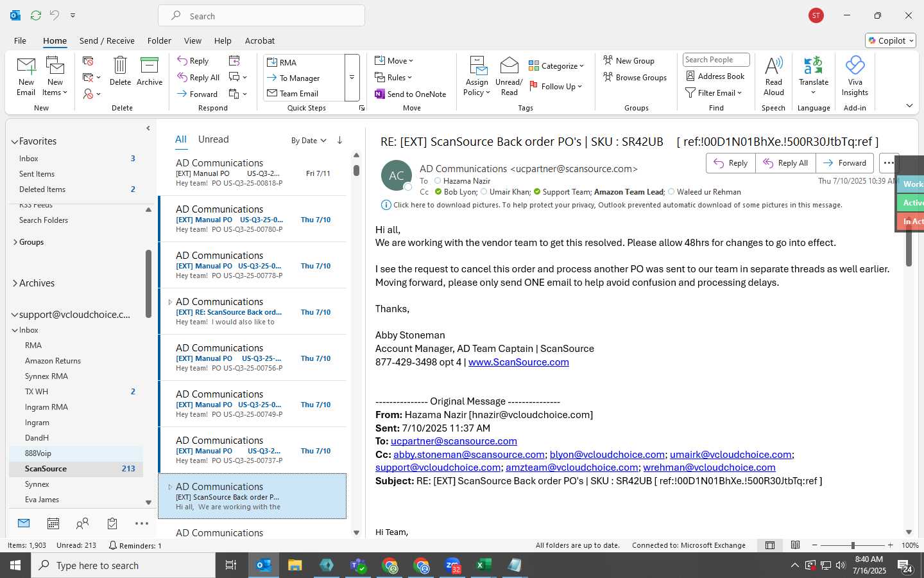This screenshot has height=578, width=924.
Task: Open Move dropdown
Action: 394,61
